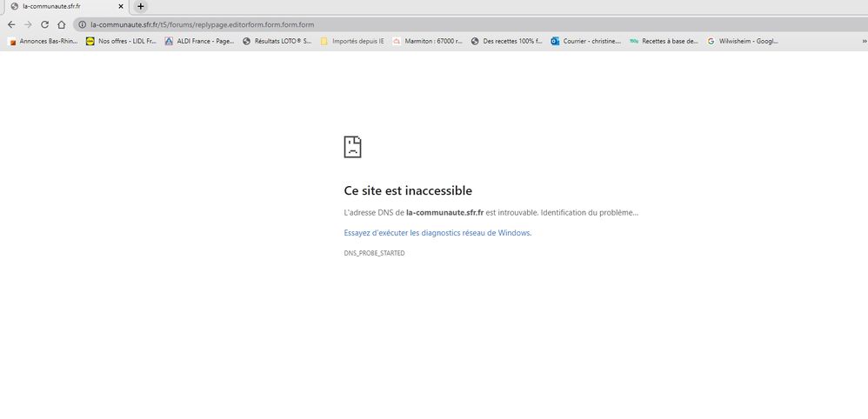
Task: Open the Recettes à base de bookmark
Action: point(664,41)
